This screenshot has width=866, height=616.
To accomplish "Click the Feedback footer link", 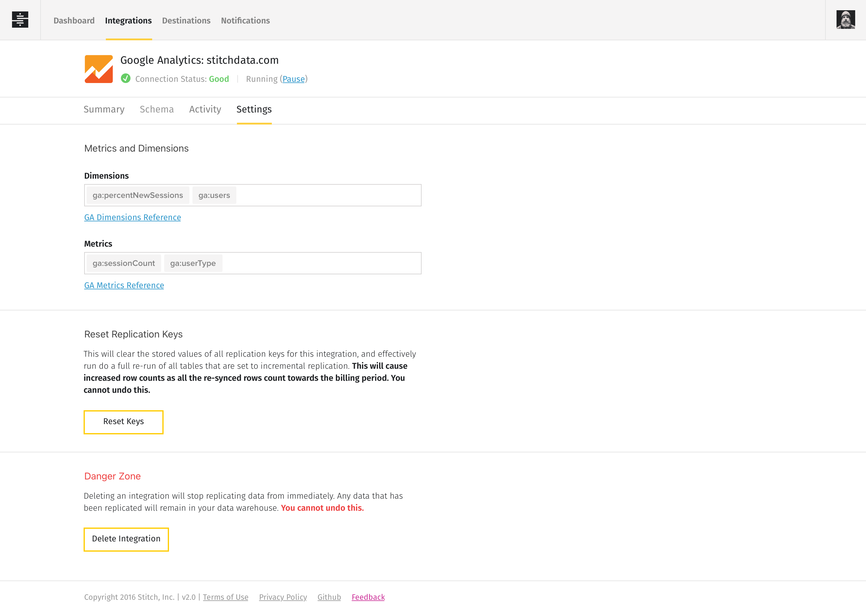I will 368,597.
